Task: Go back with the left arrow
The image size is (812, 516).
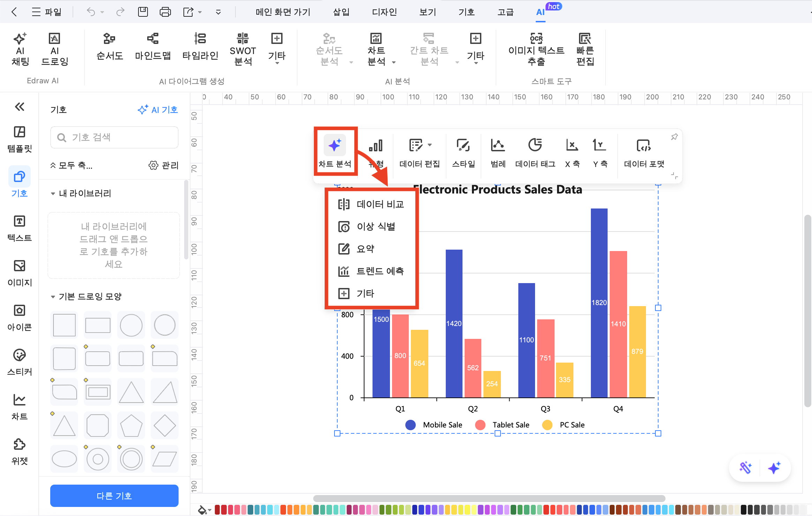Action: [14, 12]
